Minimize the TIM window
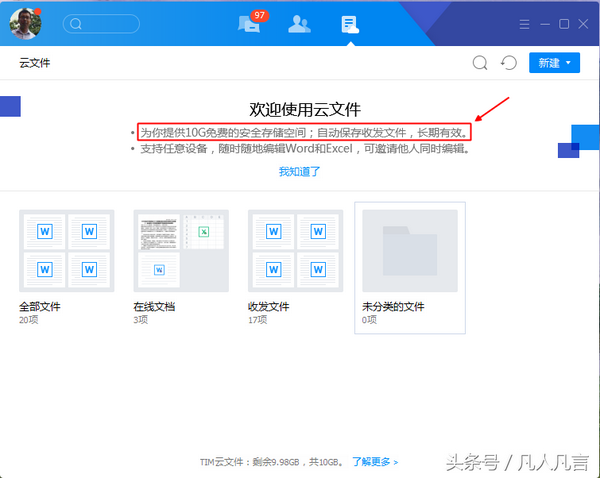The height and width of the screenshot is (478, 600). (x=545, y=24)
